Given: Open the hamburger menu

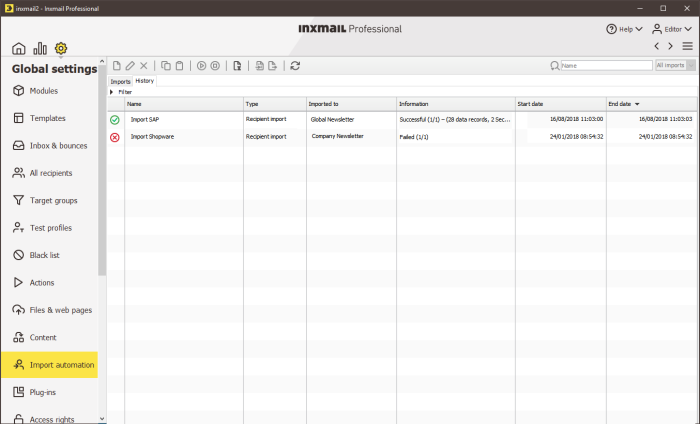Looking at the screenshot, I should click(688, 46).
